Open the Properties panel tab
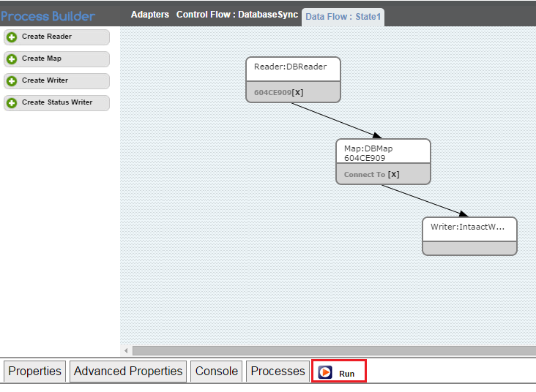The height and width of the screenshot is (392, 536). [x=34, y=372]
